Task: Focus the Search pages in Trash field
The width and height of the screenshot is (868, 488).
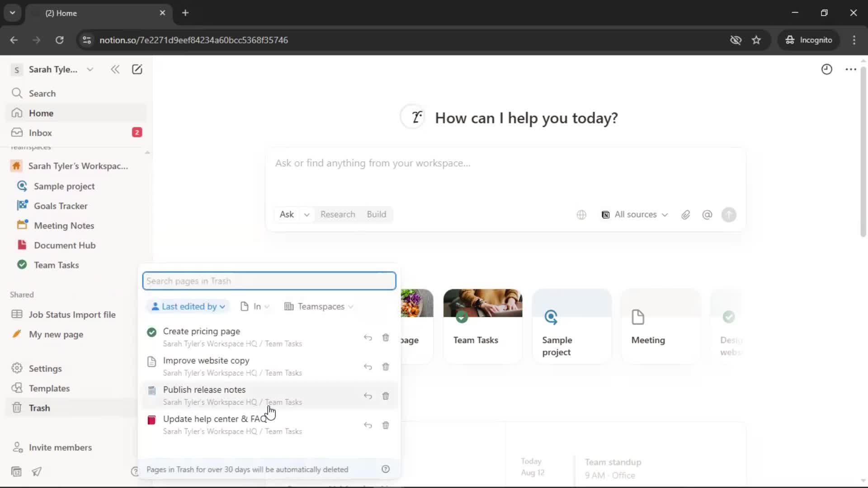Action: [x=269, y=281]
